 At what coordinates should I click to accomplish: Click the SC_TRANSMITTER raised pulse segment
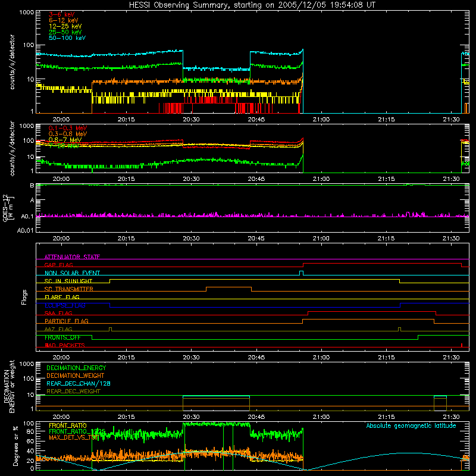tap(229, 287)
